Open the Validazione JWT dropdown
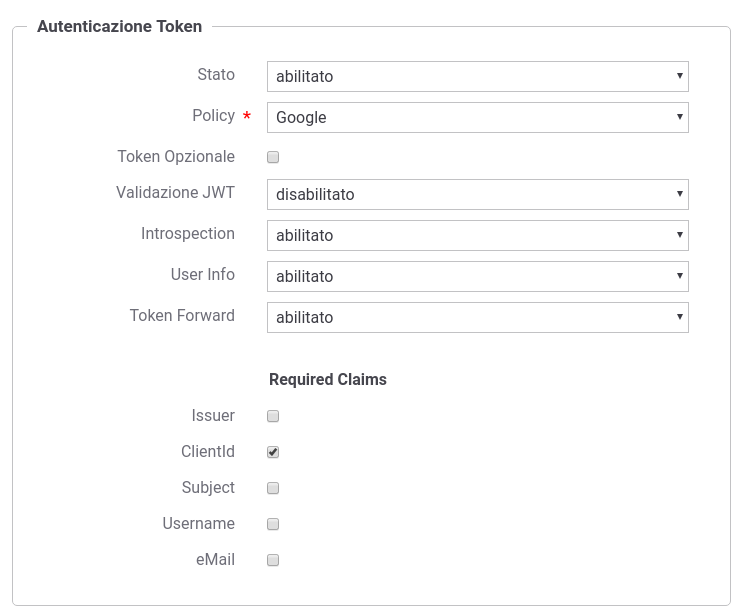Viewport: 745px width, 614px height. pos(478,194)
